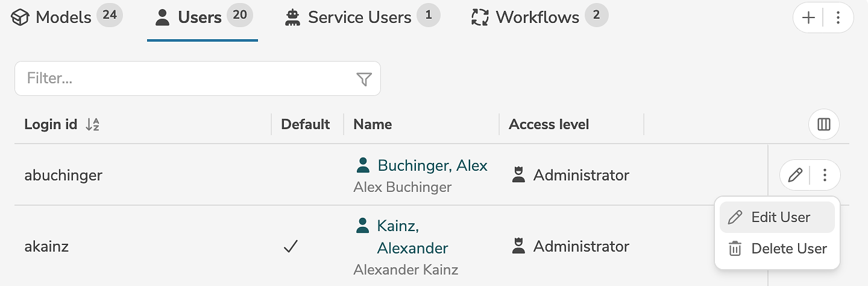The image size is (868, 286).
Task: Click the person icon beside Buchinger, Alex
Action: (x=362, y=165)
